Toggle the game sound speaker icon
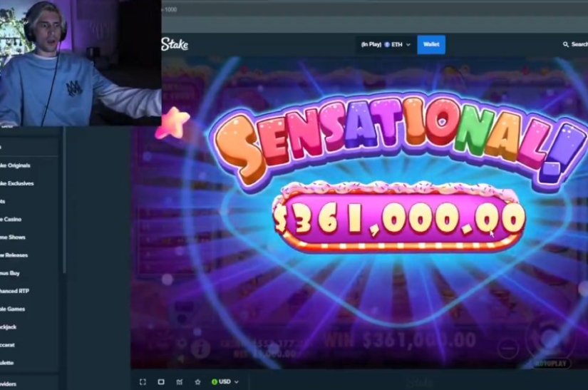This screenshot has width=588, height=390. [182, 359]
